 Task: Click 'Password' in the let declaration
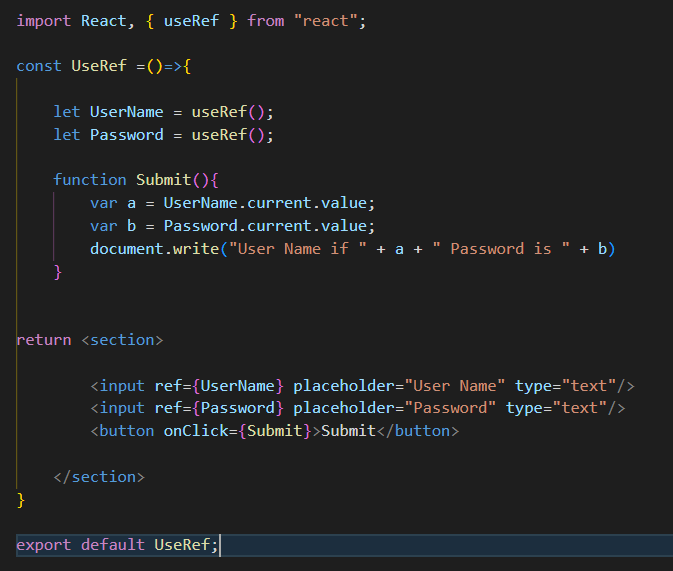click(127, 135)
